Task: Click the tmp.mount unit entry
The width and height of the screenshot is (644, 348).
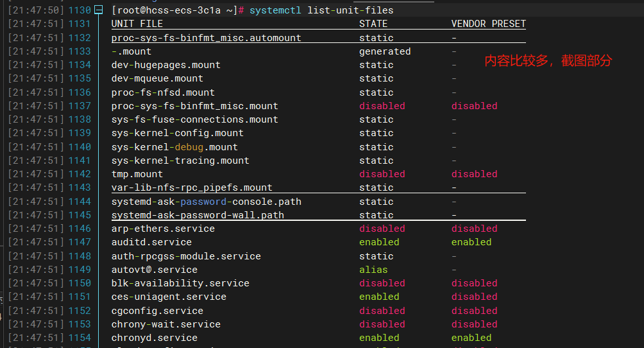Action: click(137, 174)
